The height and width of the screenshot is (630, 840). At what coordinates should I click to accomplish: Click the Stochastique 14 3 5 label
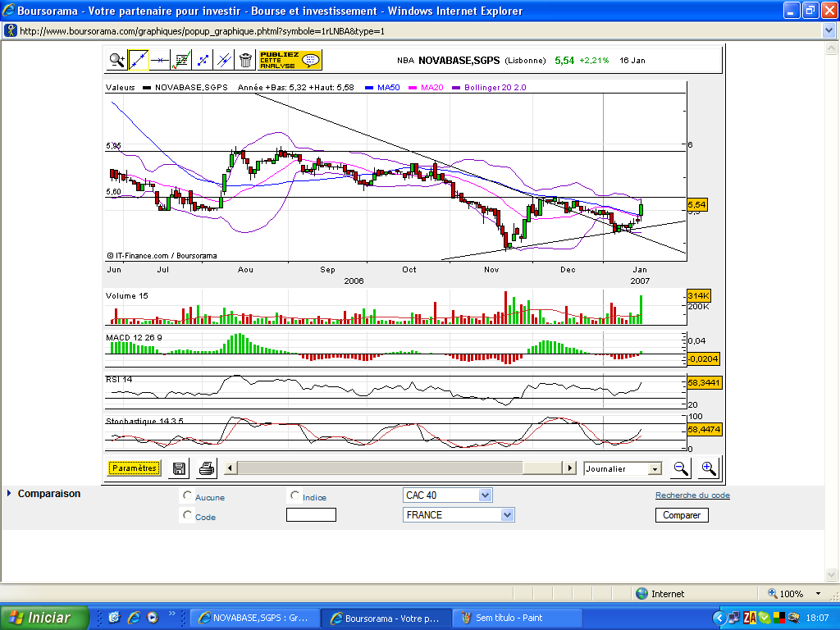(x=144, y=421)
